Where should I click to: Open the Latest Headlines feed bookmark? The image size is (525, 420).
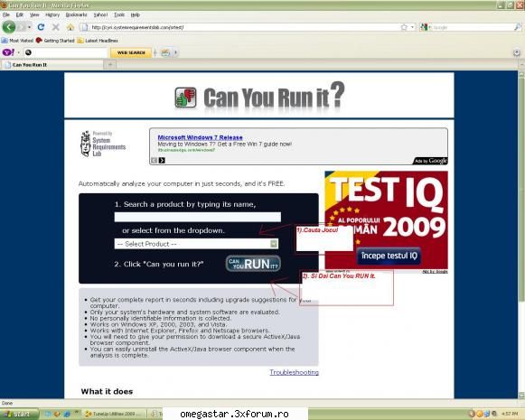tap(98, 41)
